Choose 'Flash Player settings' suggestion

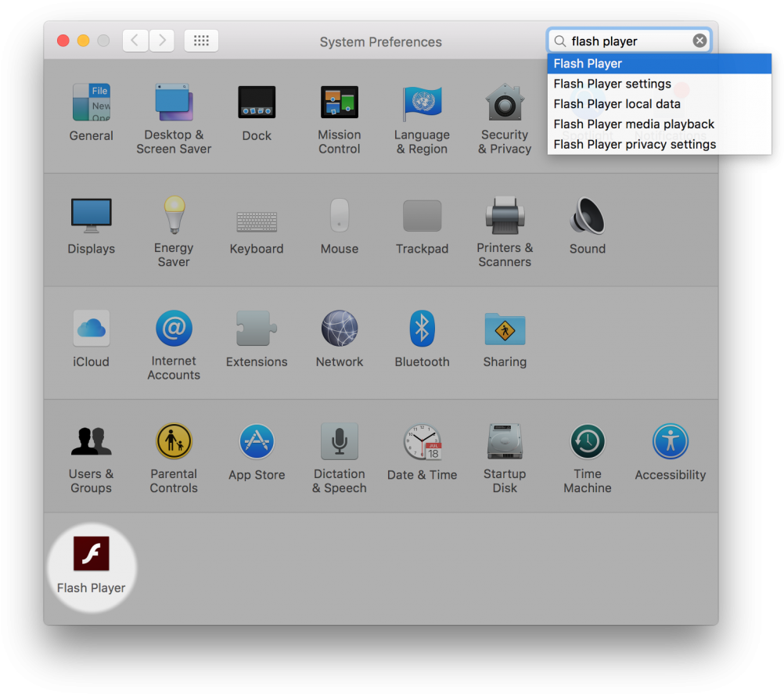tap(659, 84)
